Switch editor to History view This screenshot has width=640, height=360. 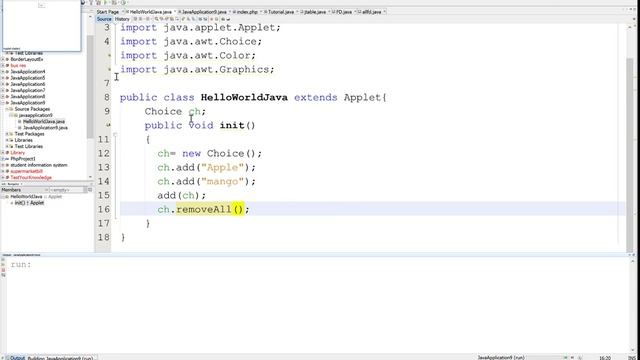pos(122,19)
